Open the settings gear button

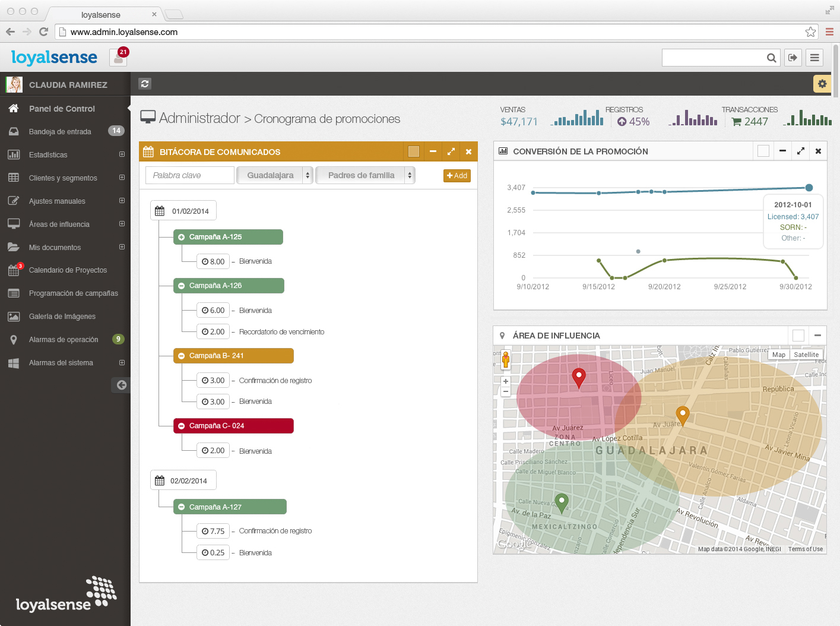point(822,84)
